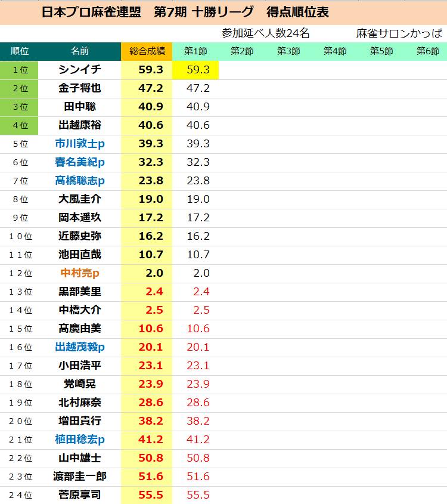Viewport: 447px width, 504px height.
Task: Select the 総合成績 column header
Action: coord(147,51)
